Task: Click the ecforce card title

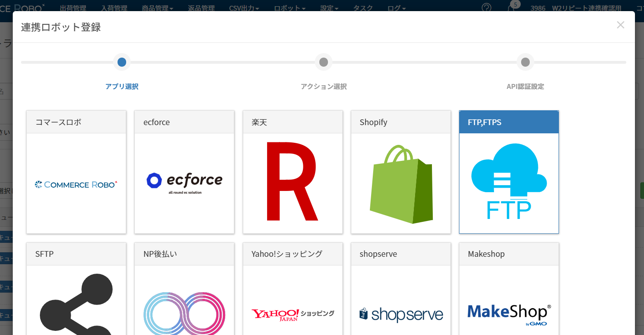Action: point(157,122)
